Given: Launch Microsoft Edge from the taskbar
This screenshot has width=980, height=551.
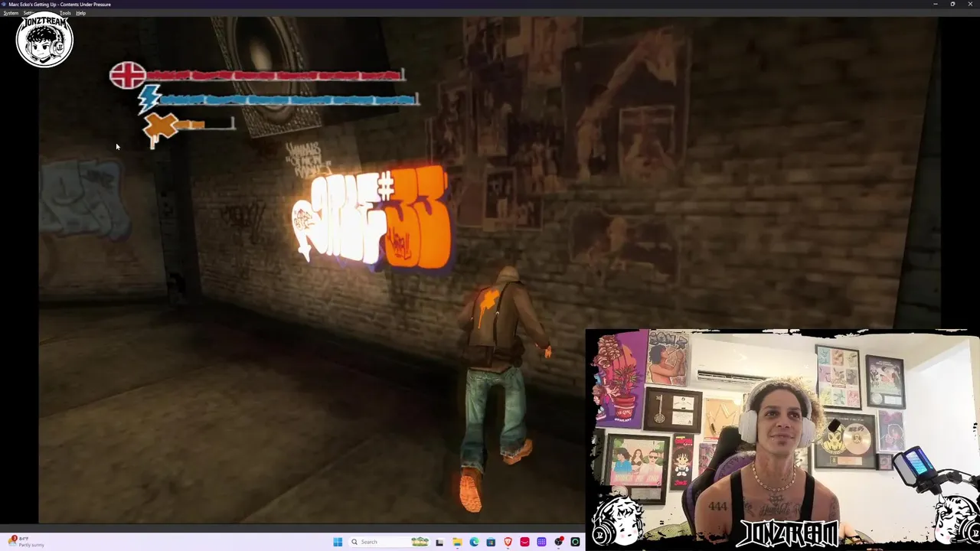Looking at the screenshot, I should [x=475, y=542].
